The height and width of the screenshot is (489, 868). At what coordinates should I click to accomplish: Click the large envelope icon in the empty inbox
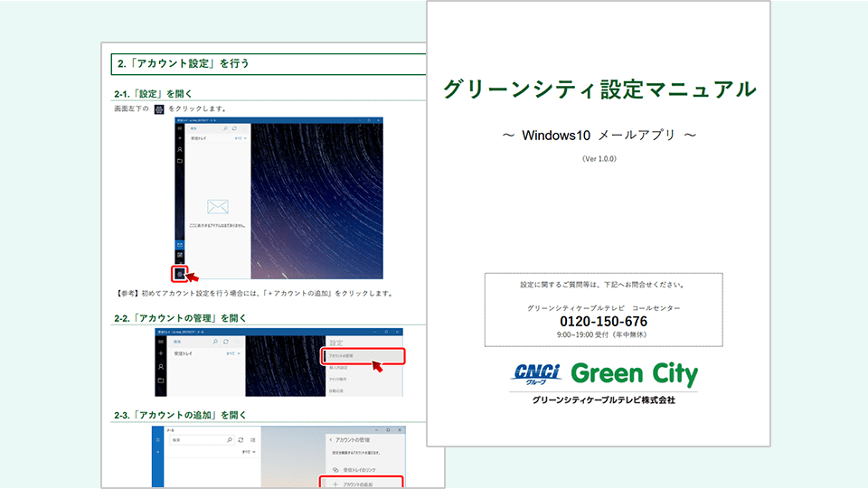[x=217, y=206]
